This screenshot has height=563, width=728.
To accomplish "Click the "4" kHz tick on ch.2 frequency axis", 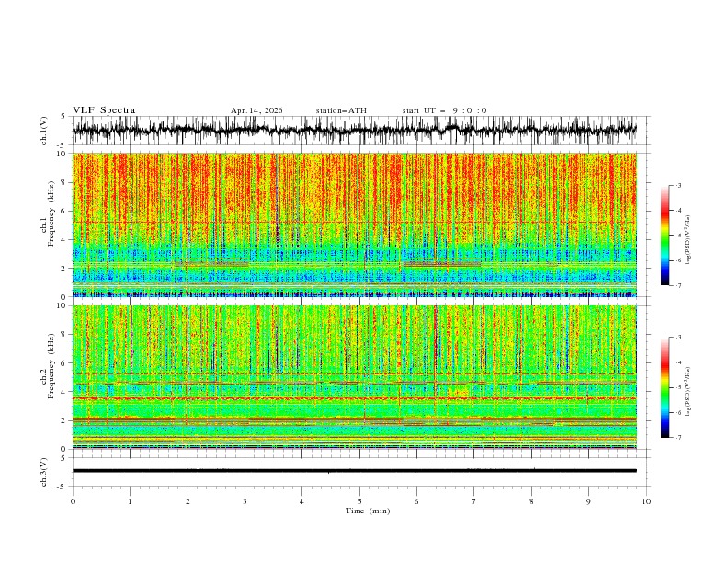I will click(x=64, y=392).
